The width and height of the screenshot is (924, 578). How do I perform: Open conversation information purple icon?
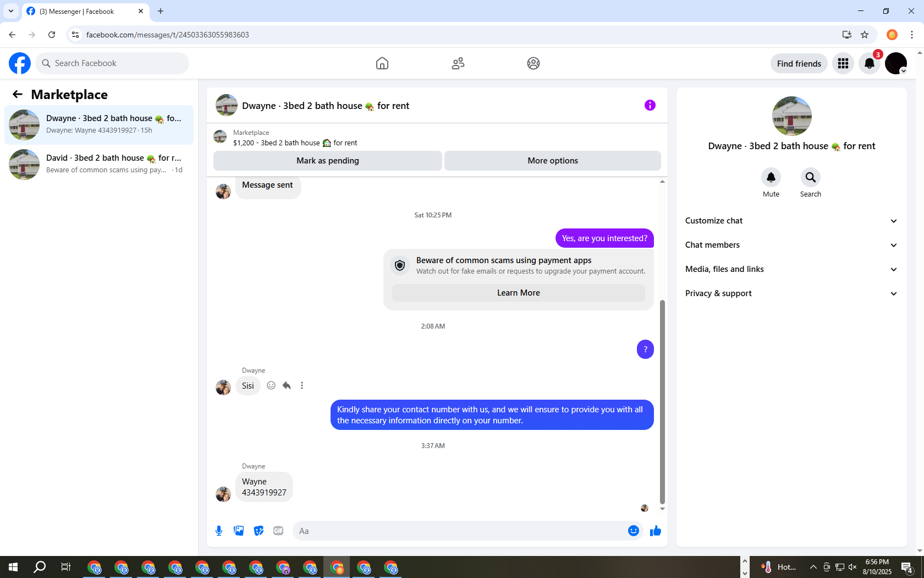pos(650,105)
